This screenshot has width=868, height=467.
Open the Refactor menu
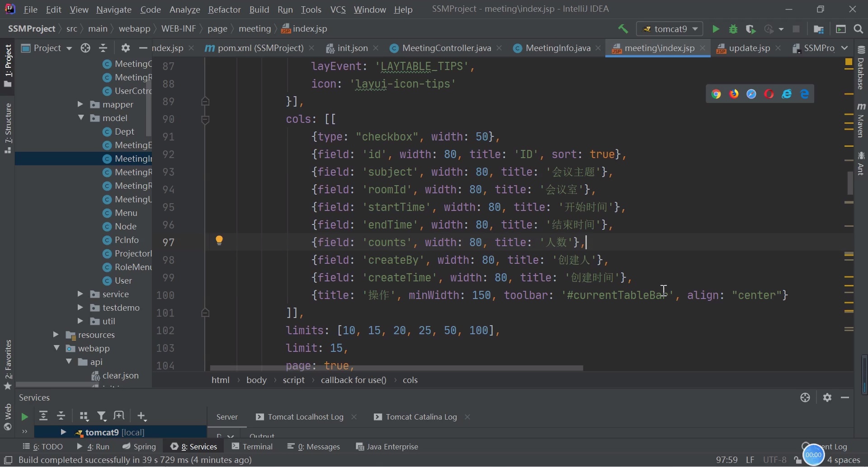pos(224,9)
